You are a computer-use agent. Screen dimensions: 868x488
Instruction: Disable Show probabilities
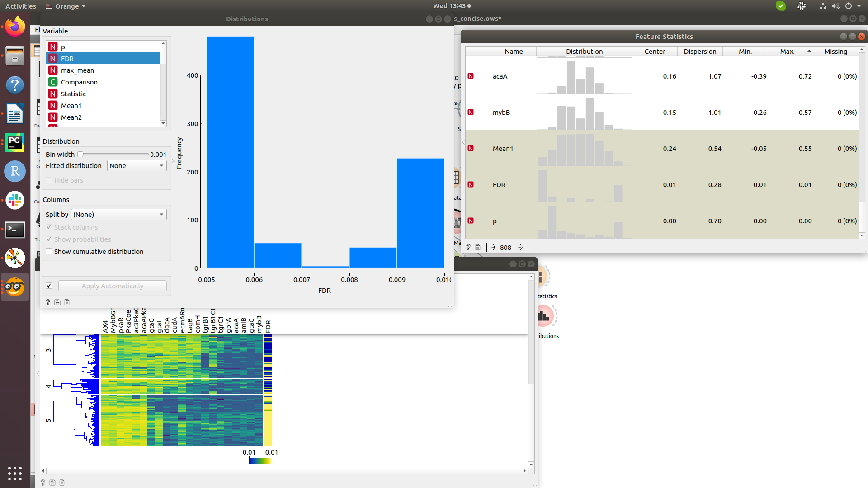[x=49, y=239]
